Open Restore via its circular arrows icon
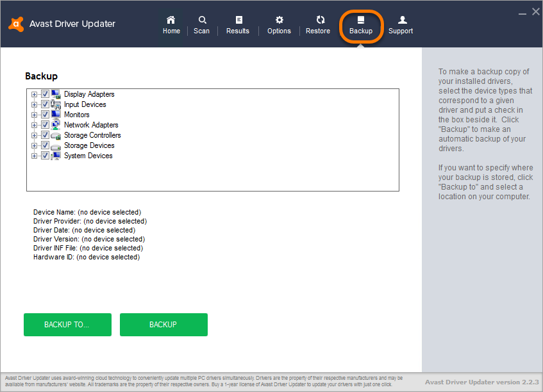The height and width of the screenshot is (392, 543). (x=318, y=20)
